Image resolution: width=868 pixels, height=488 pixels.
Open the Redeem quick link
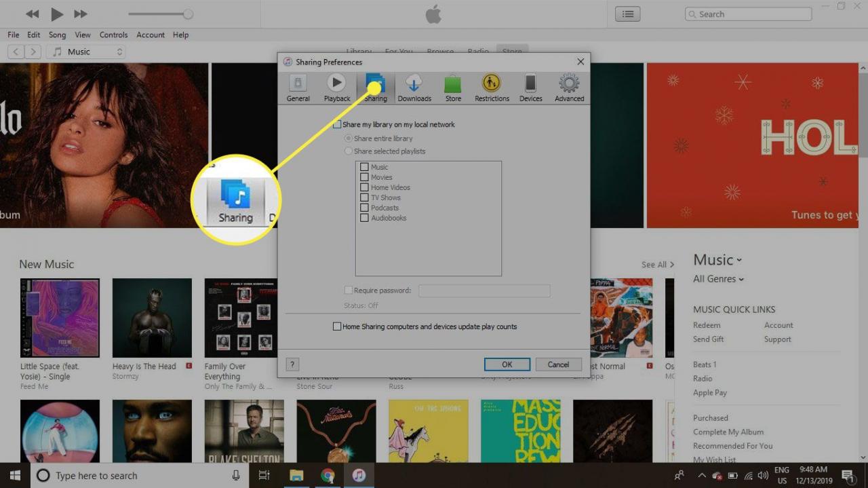point(707,325)
